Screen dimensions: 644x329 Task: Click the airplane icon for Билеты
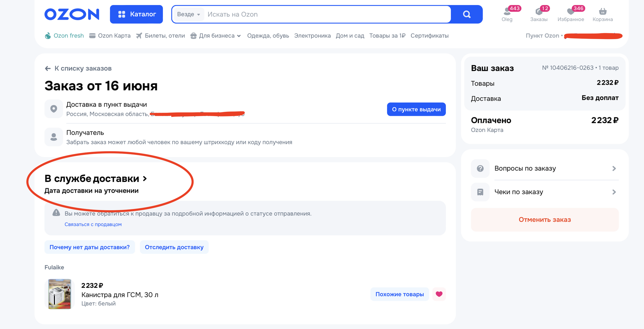point(139,36)
